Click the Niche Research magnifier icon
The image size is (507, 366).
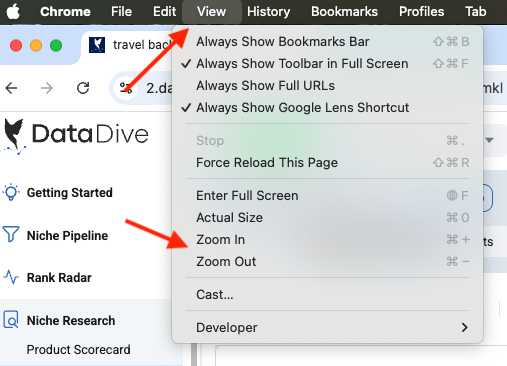click(11, 320)
